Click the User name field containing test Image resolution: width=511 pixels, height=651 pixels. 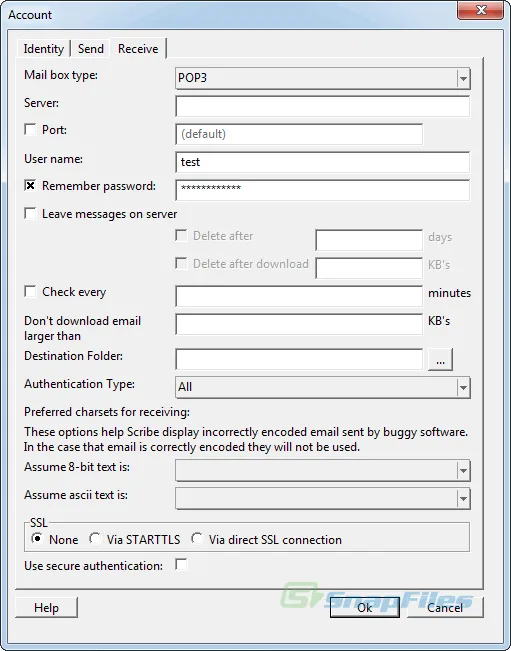point(323,162)
